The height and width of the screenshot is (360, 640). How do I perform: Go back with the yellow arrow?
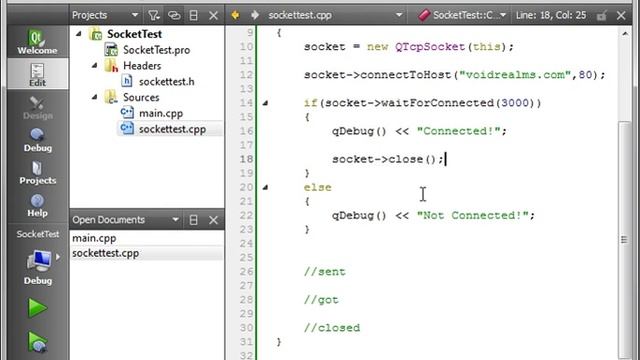click(x=236, y=15)
